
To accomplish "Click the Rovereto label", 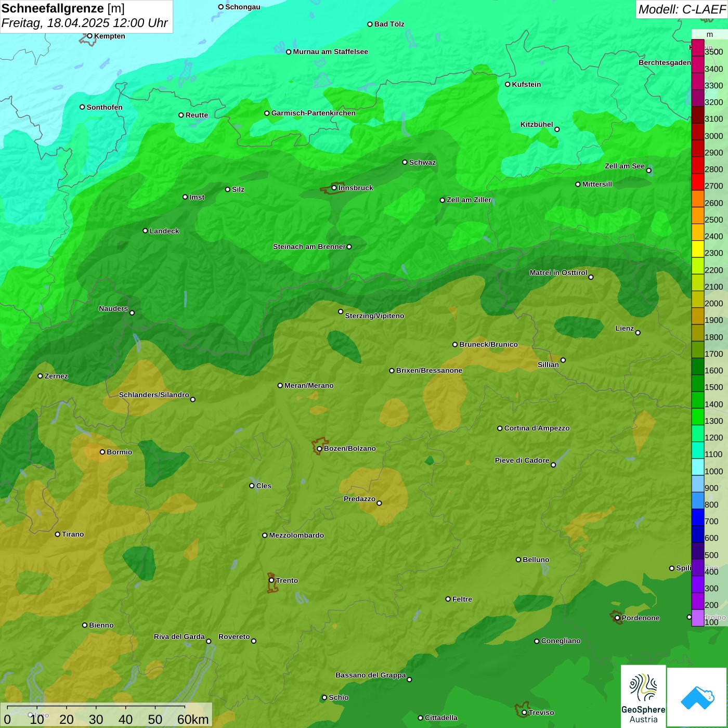I will (x=235, y=636).
